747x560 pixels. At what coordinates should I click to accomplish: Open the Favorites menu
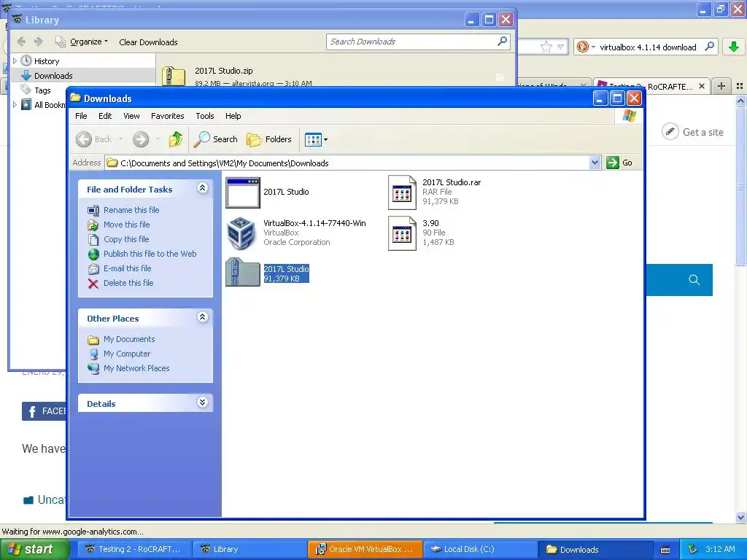pyautogui.click(x=167, y=116)
